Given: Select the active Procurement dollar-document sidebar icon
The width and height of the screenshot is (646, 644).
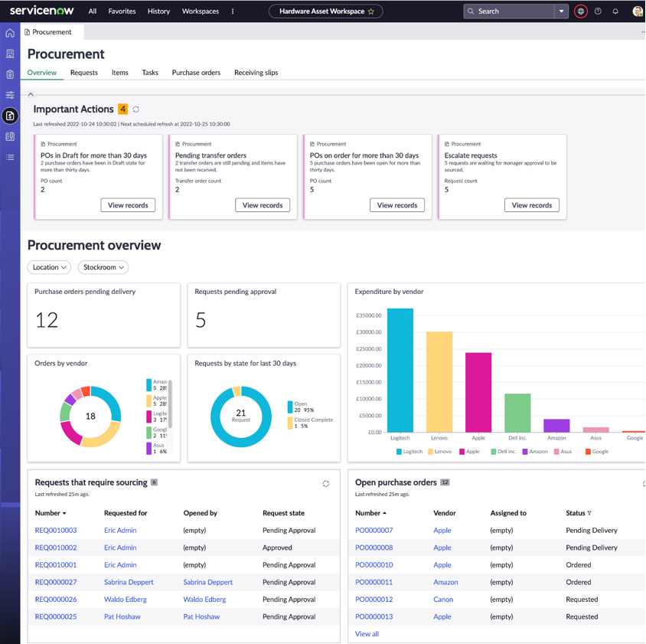Looking at the screenshot, I should [x=10, y=116].
